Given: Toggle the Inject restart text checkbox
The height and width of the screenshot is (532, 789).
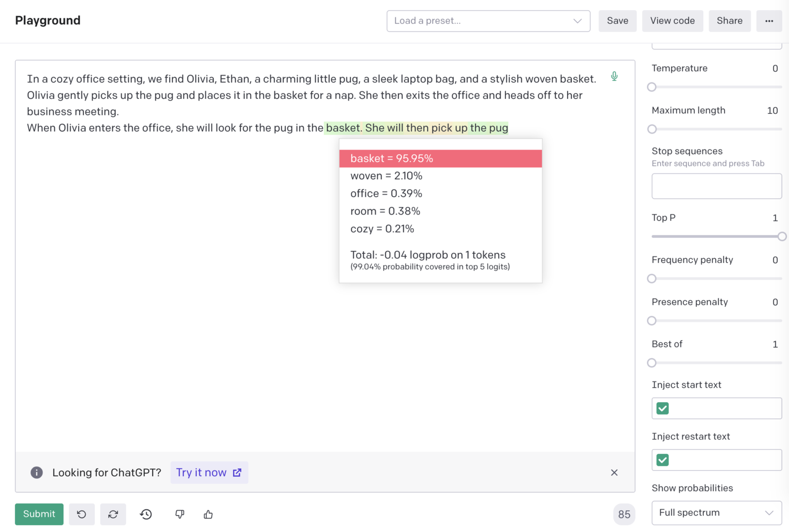Looking at the screenshot, I should coord(662,460).
